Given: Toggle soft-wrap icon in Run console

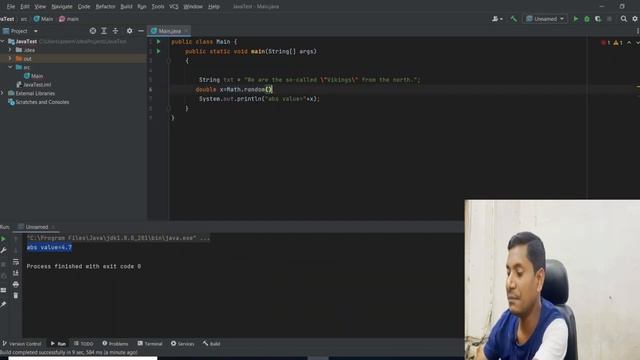Looking at the screenshot, I should point(16,262).
